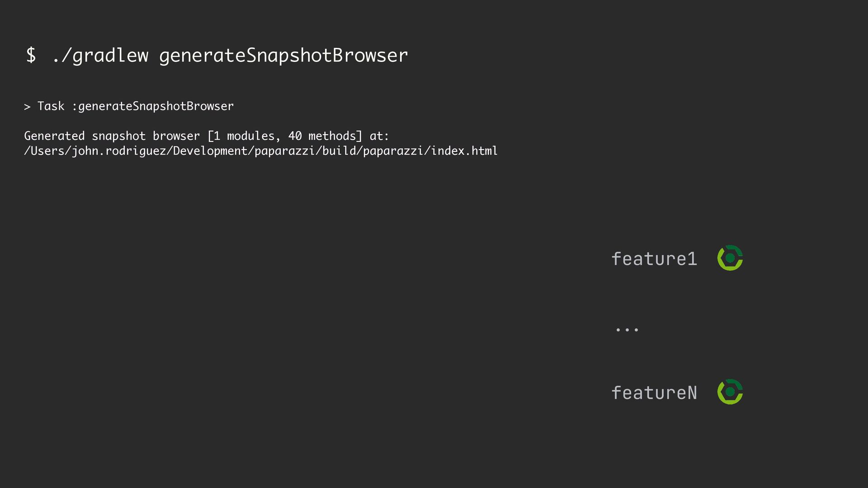Click the '/Users' root segment of path
868x488 pixels.
44,151
